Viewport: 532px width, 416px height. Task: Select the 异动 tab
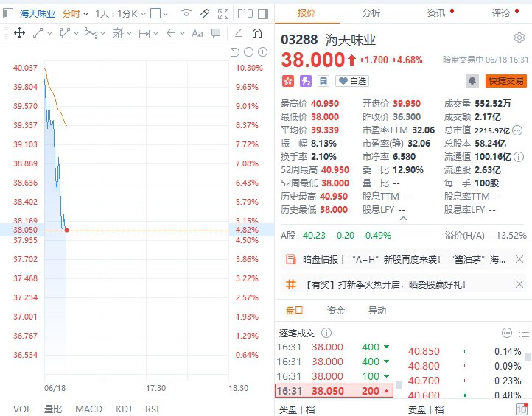(x=377, y=310)
